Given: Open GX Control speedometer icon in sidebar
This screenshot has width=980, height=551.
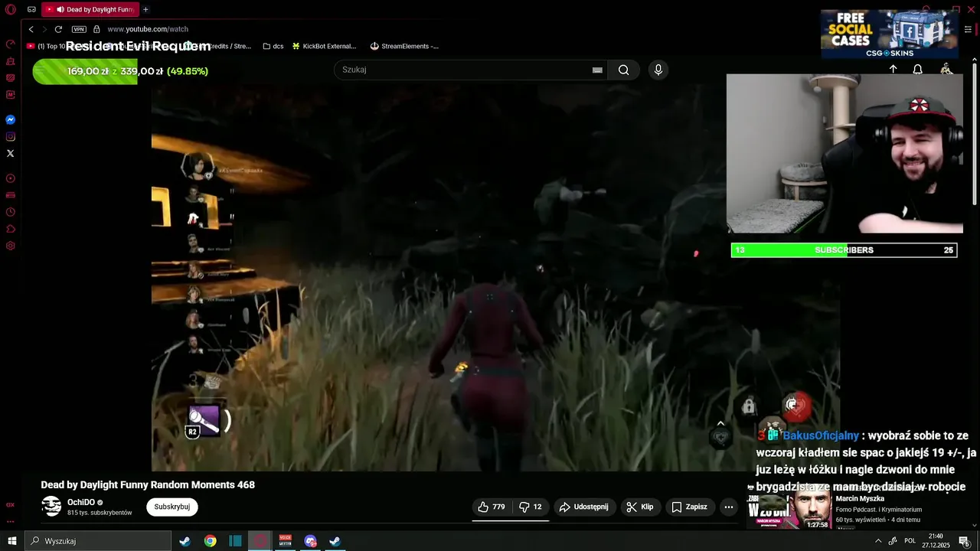Looking at the screenshot, I should [11, 44].
